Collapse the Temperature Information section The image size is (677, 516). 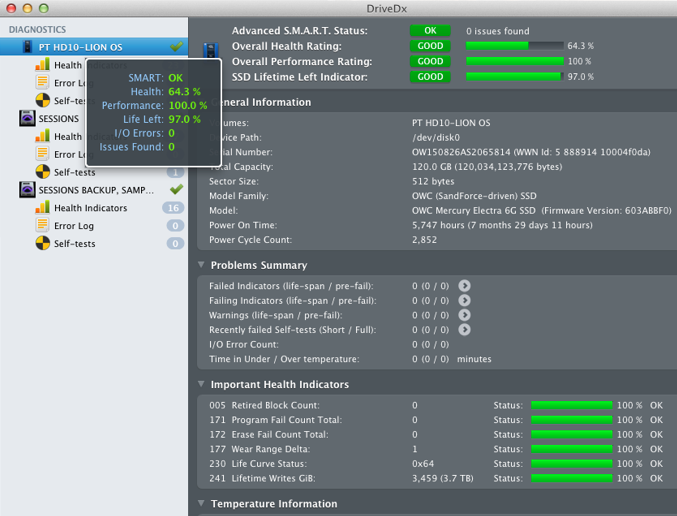201,503
